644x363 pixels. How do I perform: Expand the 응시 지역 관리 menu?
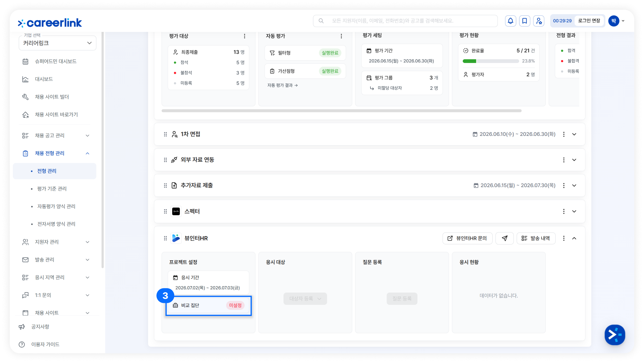88,277
